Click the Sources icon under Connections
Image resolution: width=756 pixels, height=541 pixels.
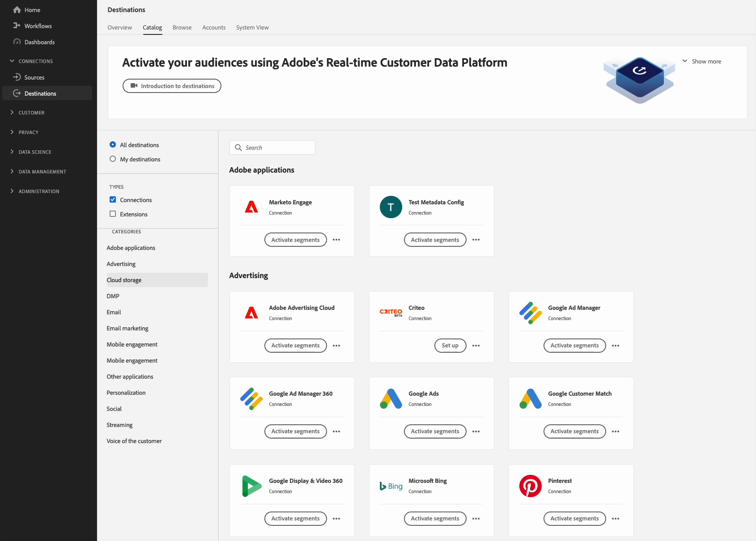pyautogui.click(x=17, y=77)
